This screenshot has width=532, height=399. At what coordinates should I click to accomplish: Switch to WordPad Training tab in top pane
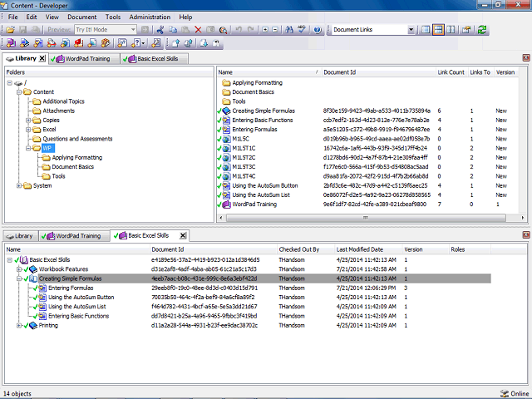tap(83, 59)
